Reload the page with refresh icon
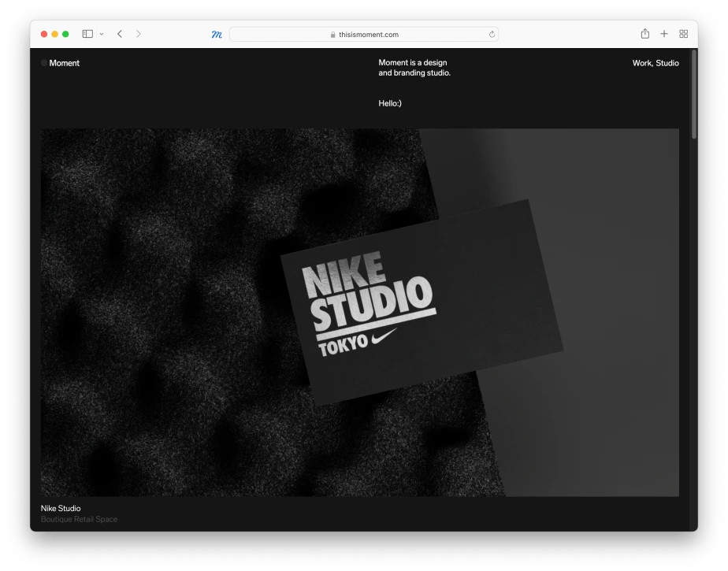Viewport: 728px width, 571px height. click(x=492, y=35)
